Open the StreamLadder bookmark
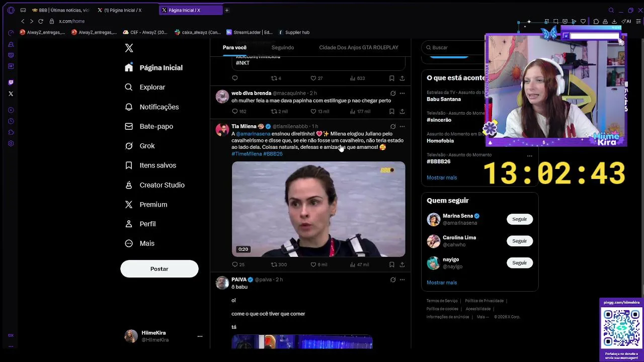 tap(249, 32)
